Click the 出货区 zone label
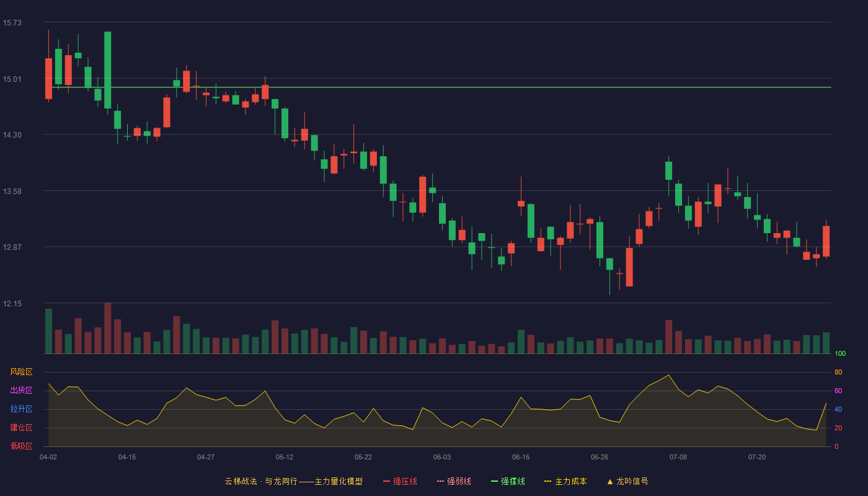The image size is (868, 496). click(21, 391)
